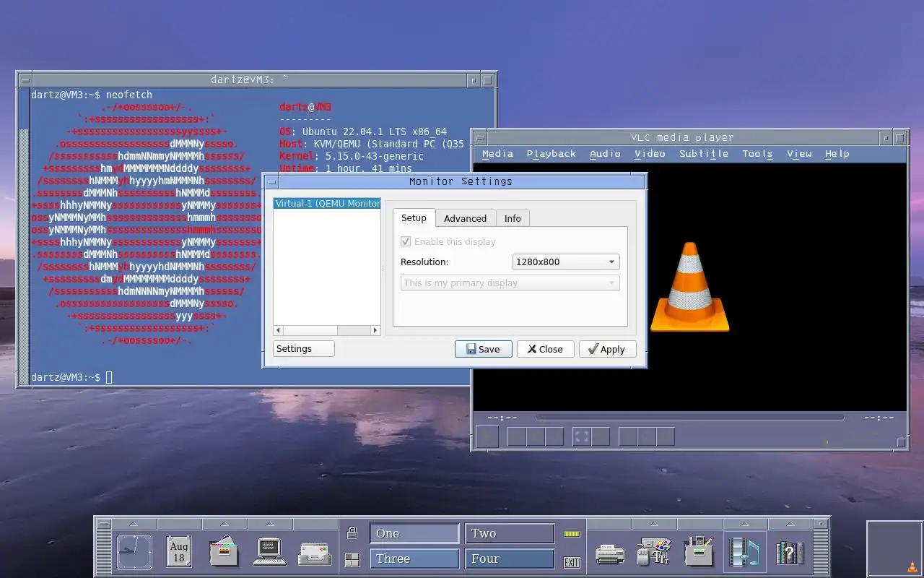The image size is (924, 578).
Task: Click the left arrow of the monitor list scrollbar
Action: (279, 330)
